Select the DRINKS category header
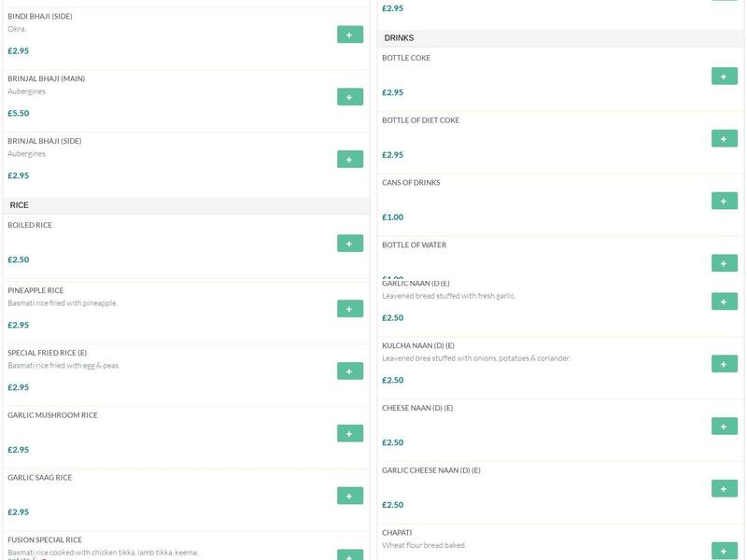The height and width of the screenshot is (560, 747). coord(399,38)
